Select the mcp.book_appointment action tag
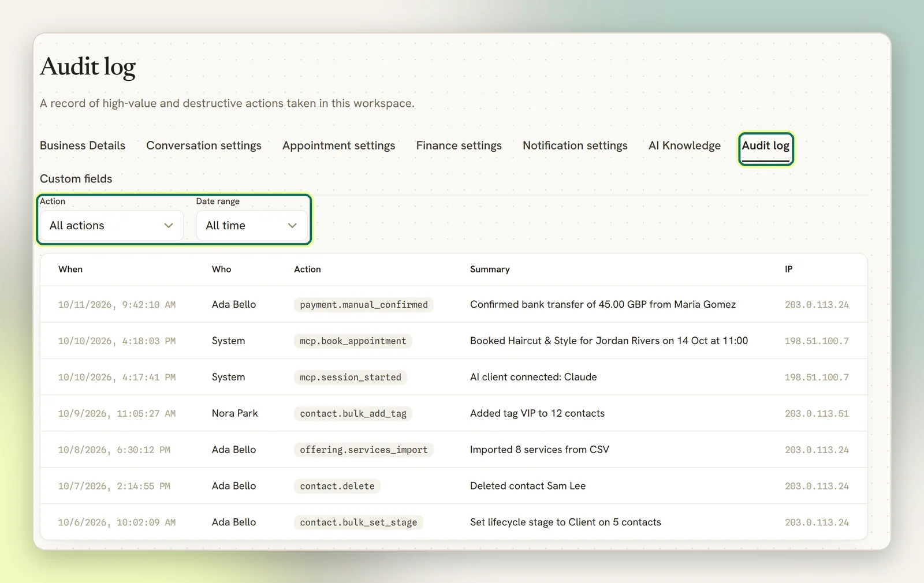 click(353, 341)
